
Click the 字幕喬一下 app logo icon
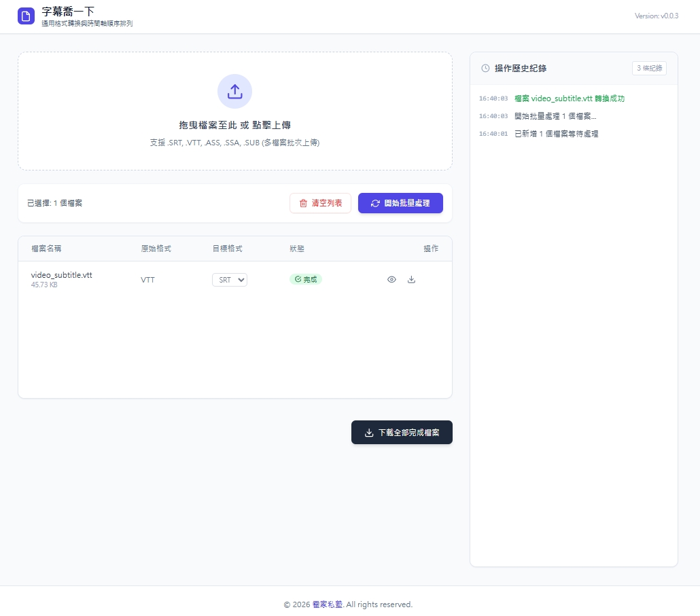click(x=26, y=16)
